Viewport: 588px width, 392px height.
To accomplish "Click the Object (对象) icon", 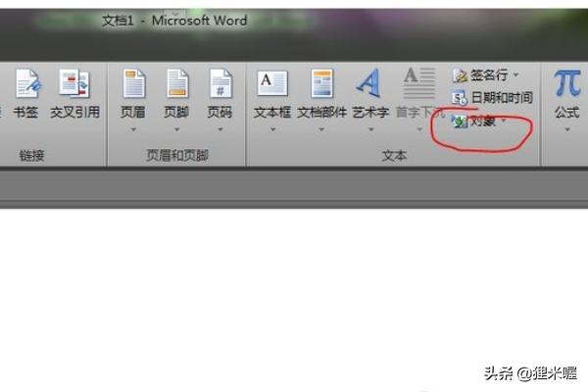I will [x=459, y=122].
